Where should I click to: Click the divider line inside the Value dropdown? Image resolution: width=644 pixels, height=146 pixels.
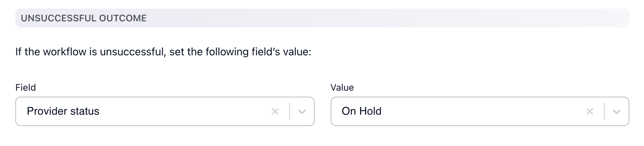604,111
